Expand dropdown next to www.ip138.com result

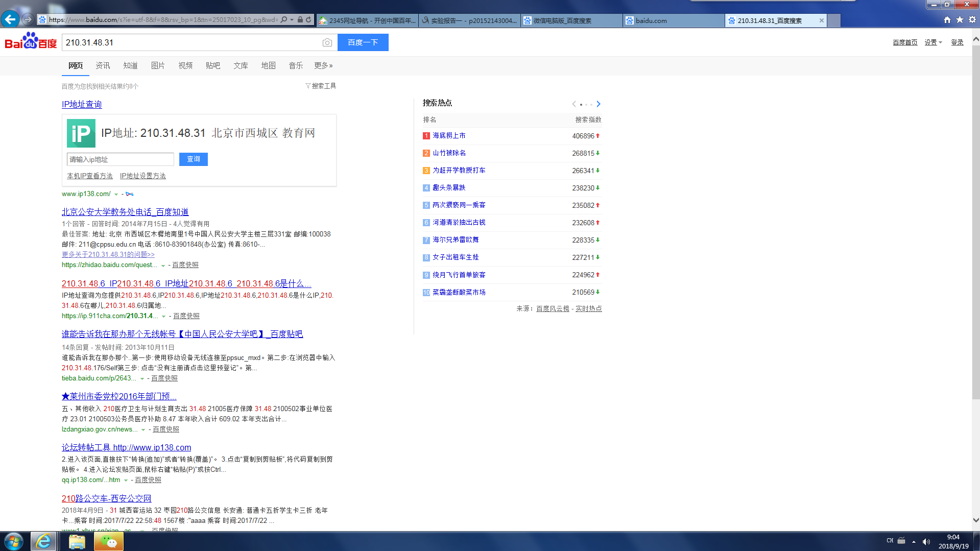point(116,195)
